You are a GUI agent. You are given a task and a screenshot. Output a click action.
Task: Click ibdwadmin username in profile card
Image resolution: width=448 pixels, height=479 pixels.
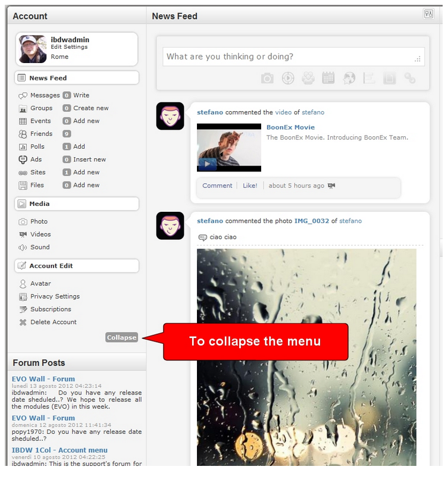pos(70,40)
